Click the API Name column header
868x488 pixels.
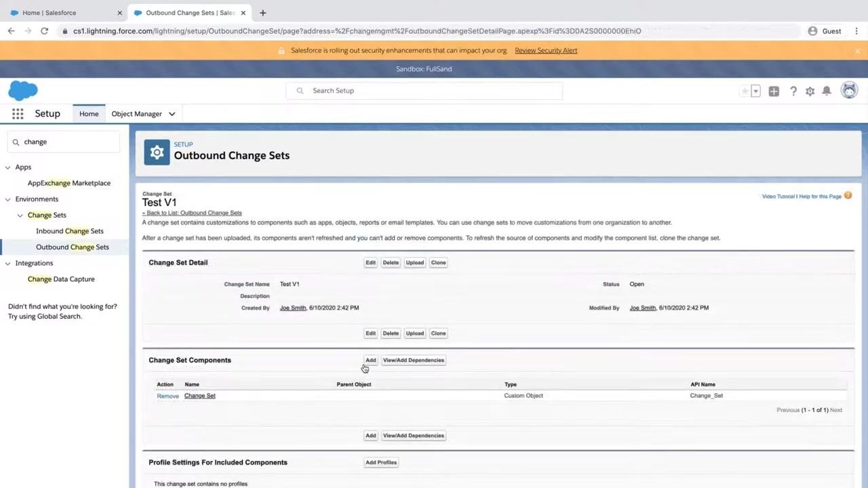(x=703, y=384)
